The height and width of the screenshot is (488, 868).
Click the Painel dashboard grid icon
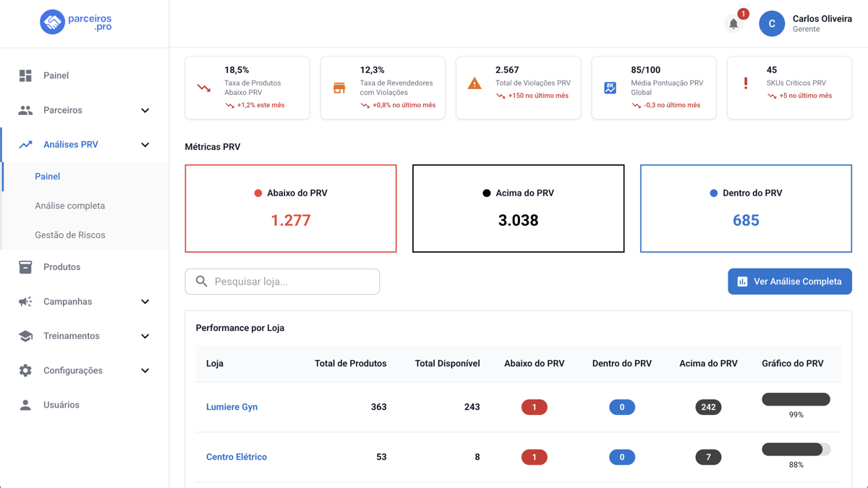point(25,75)
